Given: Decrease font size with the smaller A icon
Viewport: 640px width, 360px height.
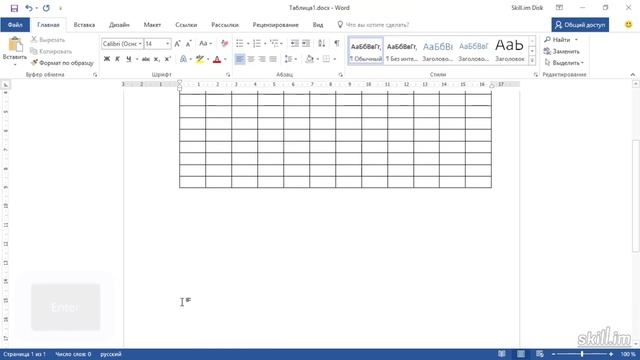Looking at the screenshot, I should [x=188, y=44].
